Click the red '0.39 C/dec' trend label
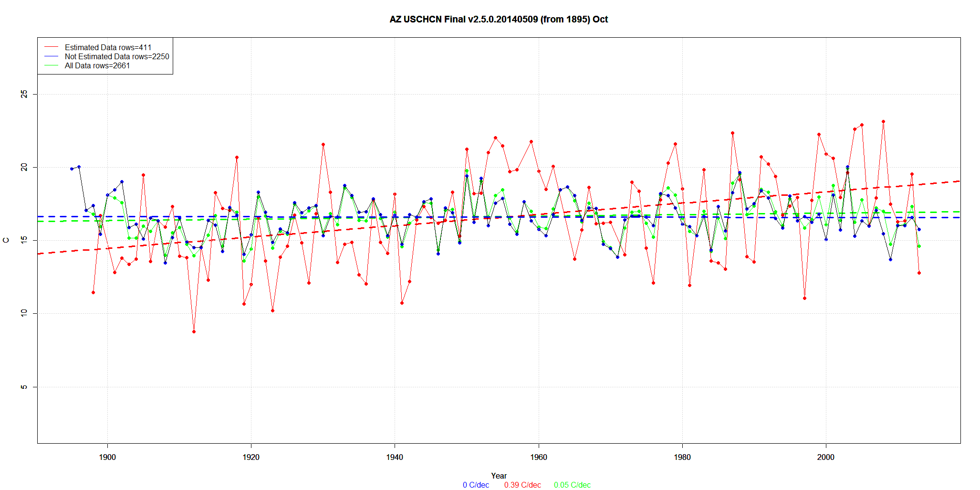 pyautogui.click(x=522, y=485)
